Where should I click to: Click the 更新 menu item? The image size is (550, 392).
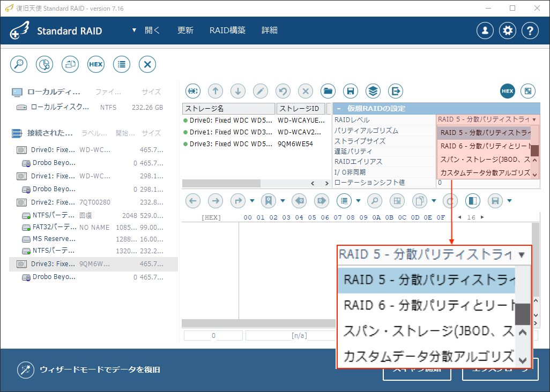coord(185,31)
